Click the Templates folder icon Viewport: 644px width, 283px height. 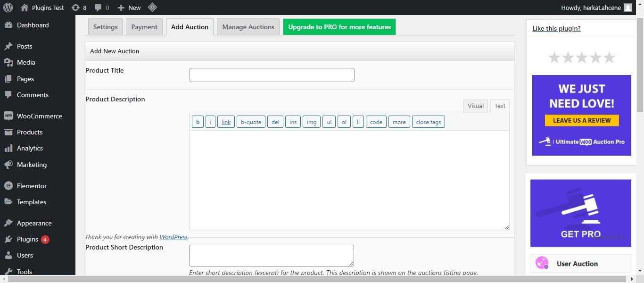[x=8, y=202]
